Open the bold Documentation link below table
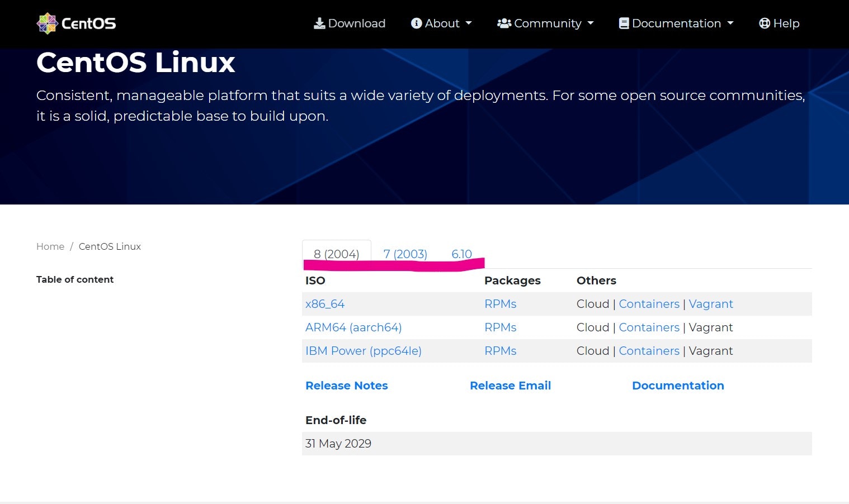This screenshot has width=849, height=504. 678,386
